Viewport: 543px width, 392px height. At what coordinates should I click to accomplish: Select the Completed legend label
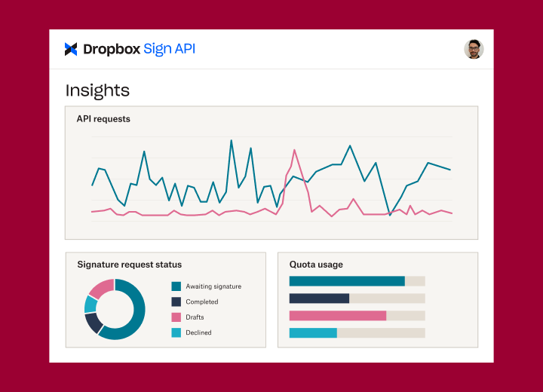tap(202, 302)
